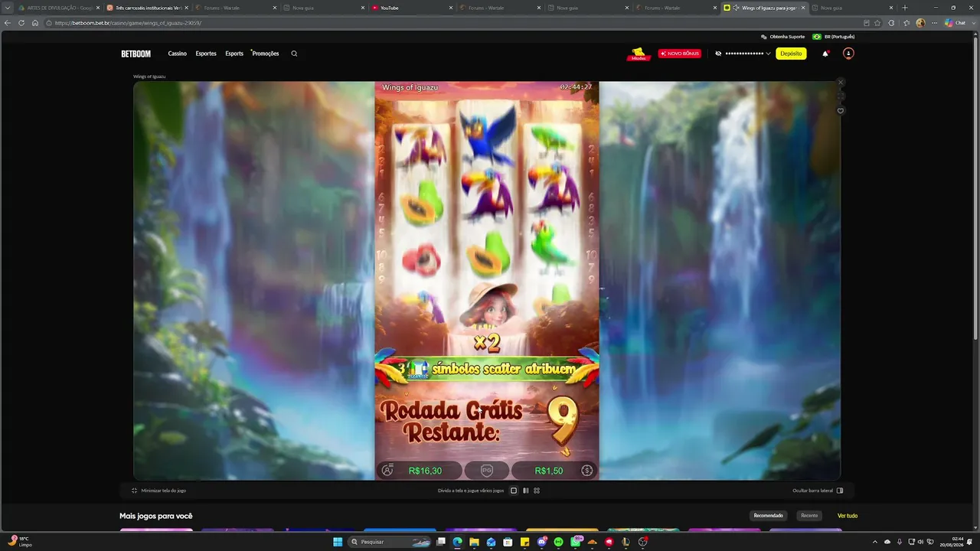The image size is (980, 551).
Task: Open Microsoft Edge from the taskbar
Action: [x=457, y=542]
